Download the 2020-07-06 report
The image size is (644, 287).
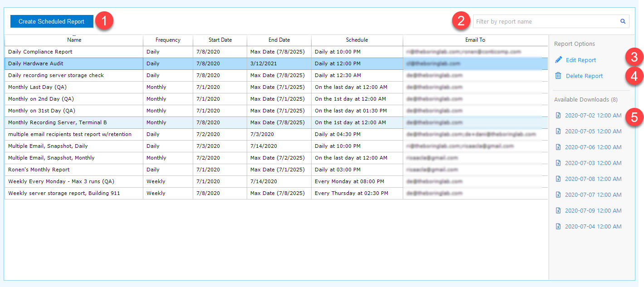click(x=592, y=147)
